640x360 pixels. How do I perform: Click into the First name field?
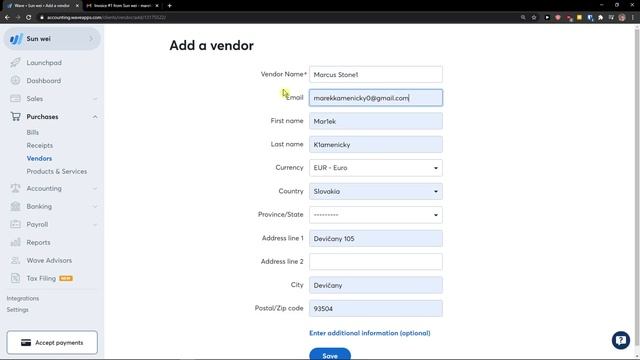[376, 121]
